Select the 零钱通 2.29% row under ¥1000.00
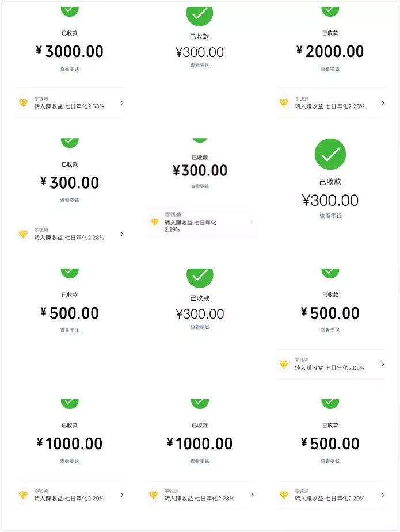Viewport: 400px width, 532px height. pos(69,495)
